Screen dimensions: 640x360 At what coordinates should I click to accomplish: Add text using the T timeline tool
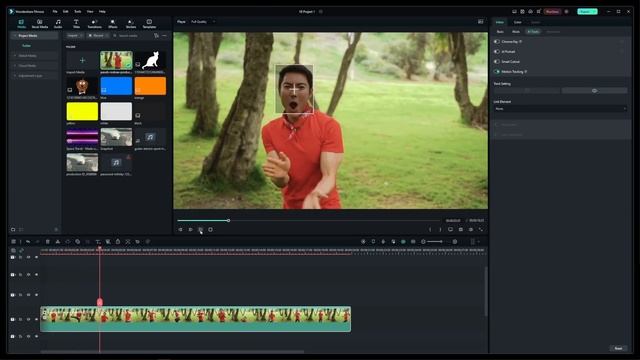click(98, 242)
